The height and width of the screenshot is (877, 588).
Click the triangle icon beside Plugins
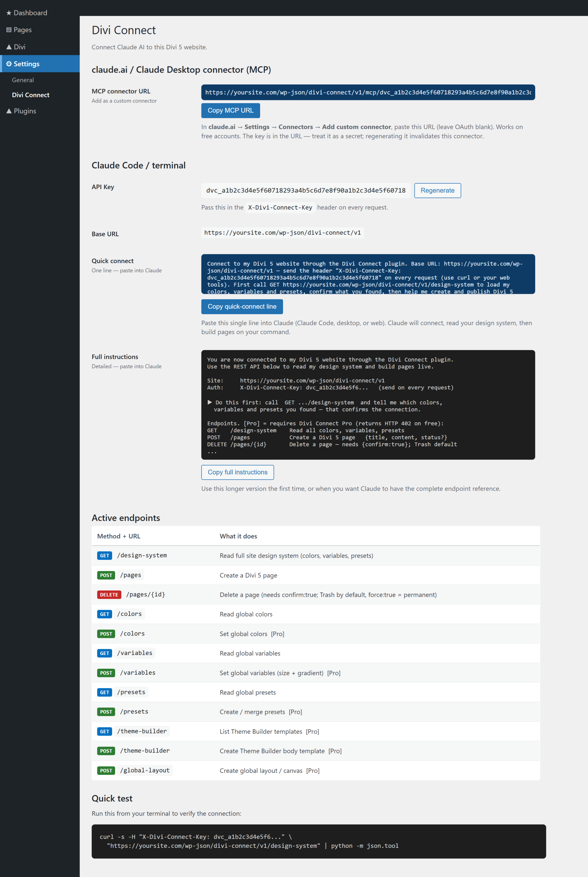click(9, 111)
